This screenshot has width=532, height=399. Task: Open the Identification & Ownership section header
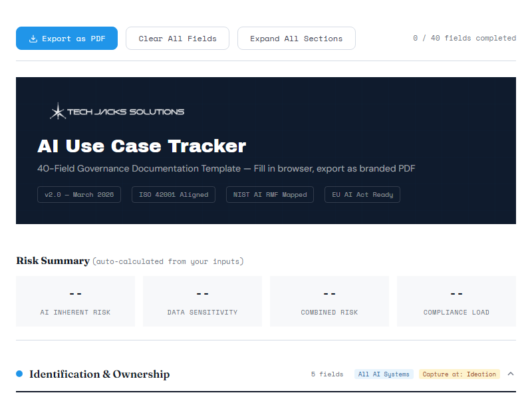coord(98,374)
